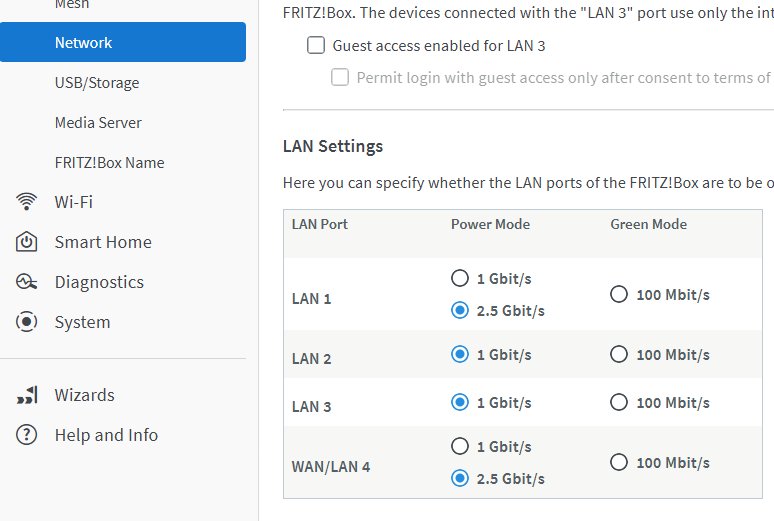Expand the Wi-Fi menu section
Image resolution: width=774 pixels, height=521 pixels.
pos(74,202)
